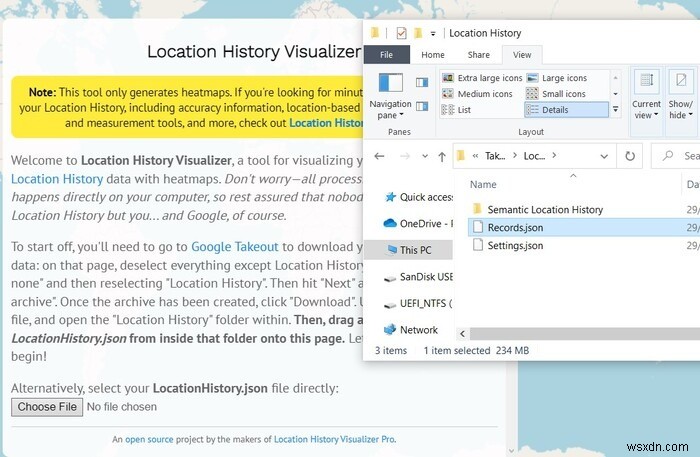Click the '3 items' status bar text
The width and height of the screenshot is (700, 457).
point(391,351)
